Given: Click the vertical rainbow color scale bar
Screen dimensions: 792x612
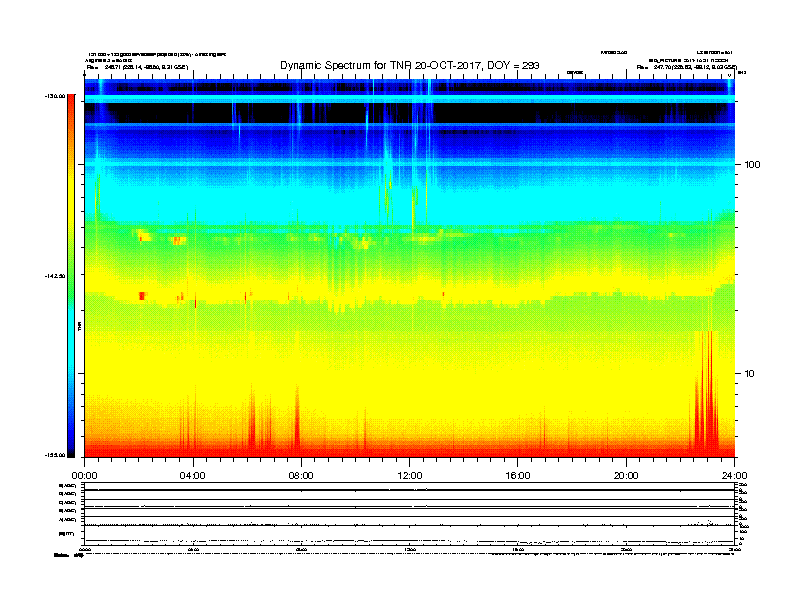Looking at the screenshot, I should [71, 276].
